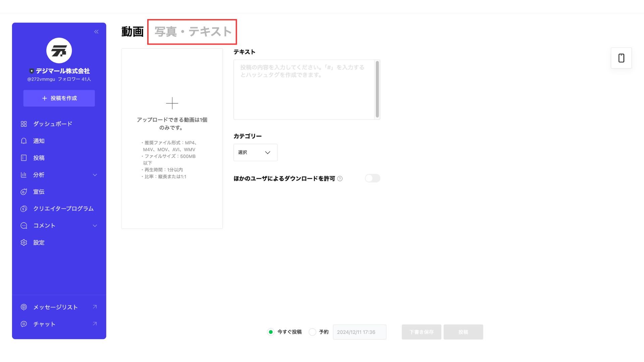The width and height of the screenshot is (644, 362).
Task: Click the 宣伝 promotion icon
Action: 24,192
